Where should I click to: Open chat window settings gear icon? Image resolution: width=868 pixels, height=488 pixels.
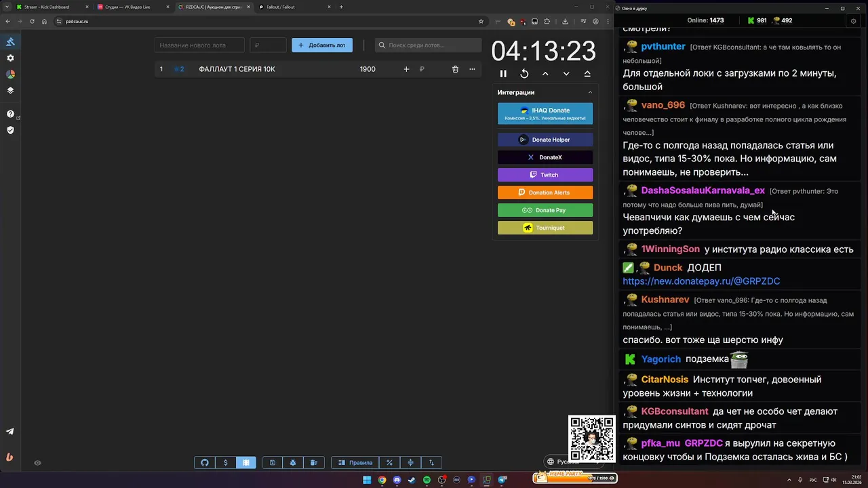pyautogui.click(x=853, y=21)
